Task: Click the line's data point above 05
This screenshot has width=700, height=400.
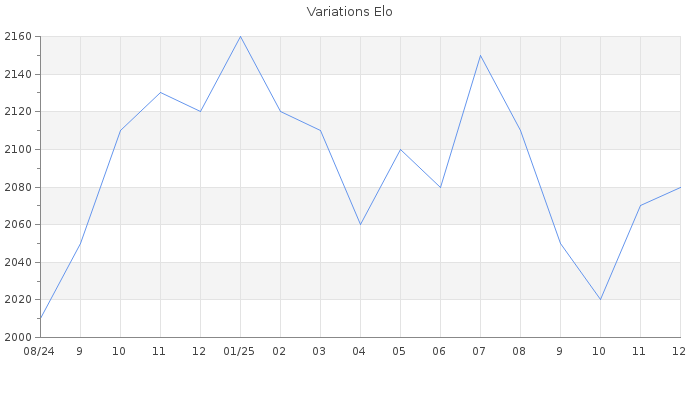Action: (x=400, y=149)
